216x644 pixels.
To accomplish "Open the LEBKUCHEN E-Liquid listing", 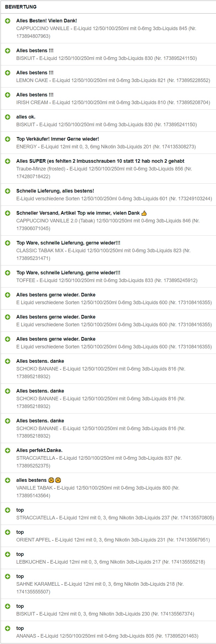I will 111,562.
